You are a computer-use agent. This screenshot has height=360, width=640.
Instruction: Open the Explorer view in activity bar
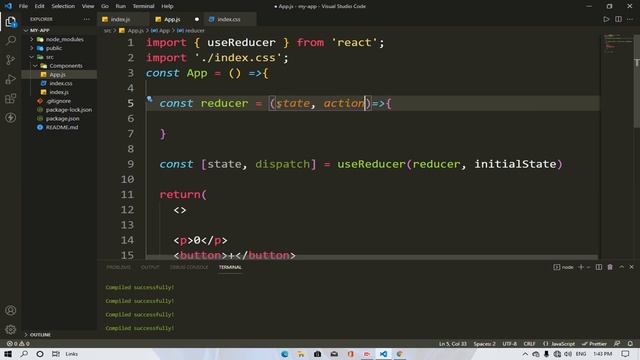click(x=11, y=22)
